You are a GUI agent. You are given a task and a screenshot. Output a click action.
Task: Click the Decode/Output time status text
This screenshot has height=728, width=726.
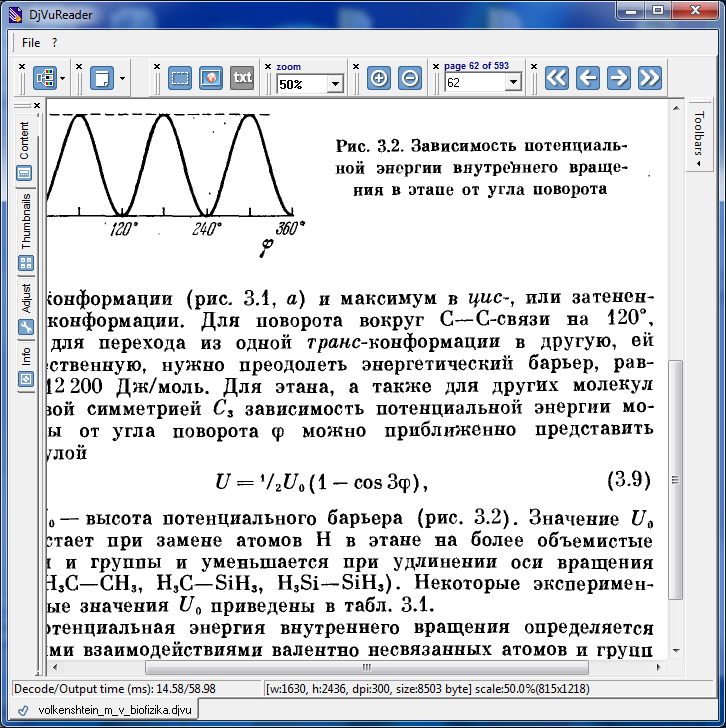point(115,689)
